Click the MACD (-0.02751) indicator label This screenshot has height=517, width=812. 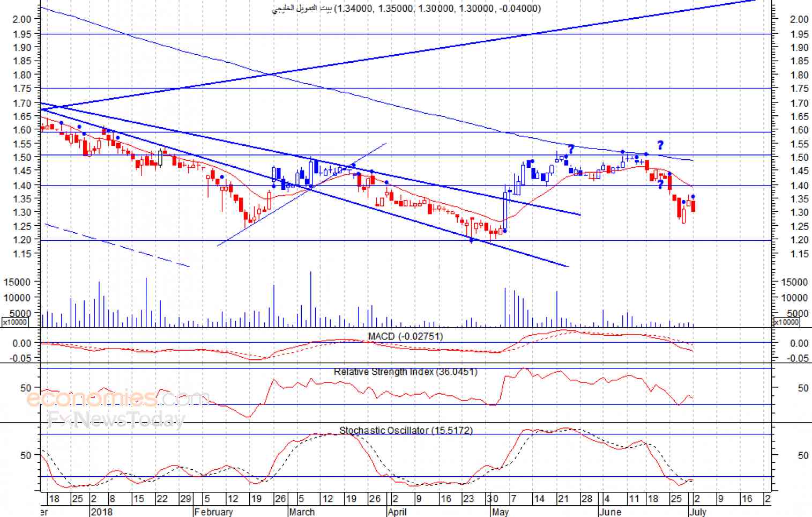click(x=405, y=336)
